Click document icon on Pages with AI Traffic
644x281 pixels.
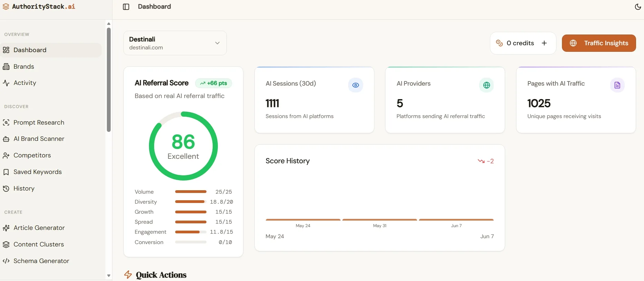(617, 85)
